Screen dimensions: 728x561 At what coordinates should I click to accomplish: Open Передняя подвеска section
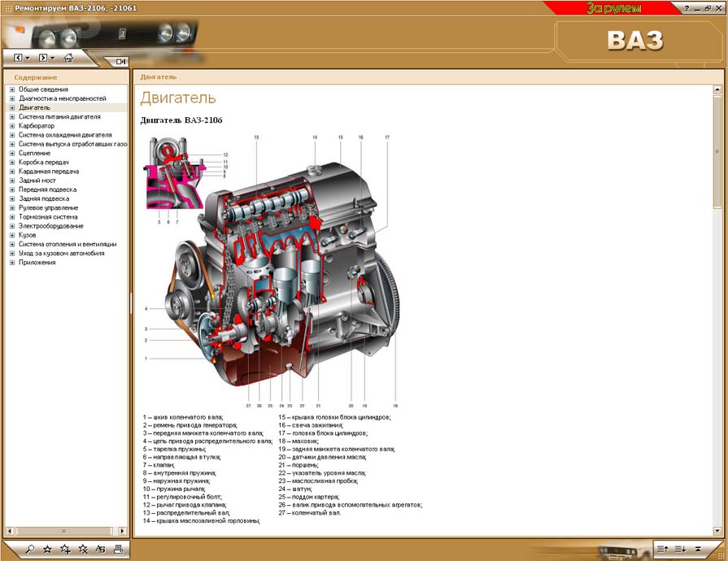[x=47, y=189]
